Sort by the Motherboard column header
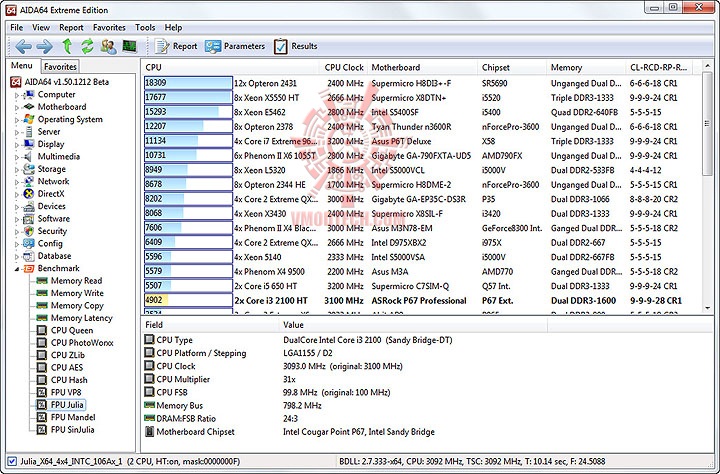 click(x=422, y=67)
